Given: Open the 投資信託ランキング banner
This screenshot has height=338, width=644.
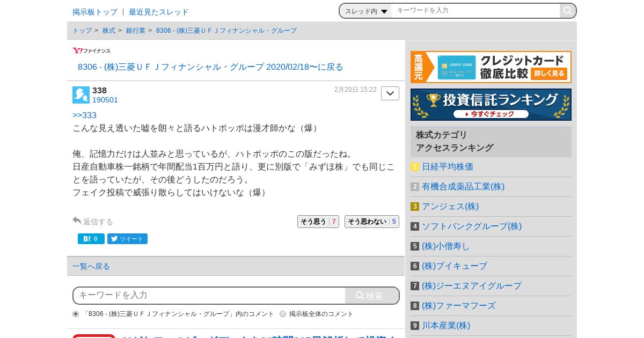Looking at the screenshot, I should (x=491, y=105).
